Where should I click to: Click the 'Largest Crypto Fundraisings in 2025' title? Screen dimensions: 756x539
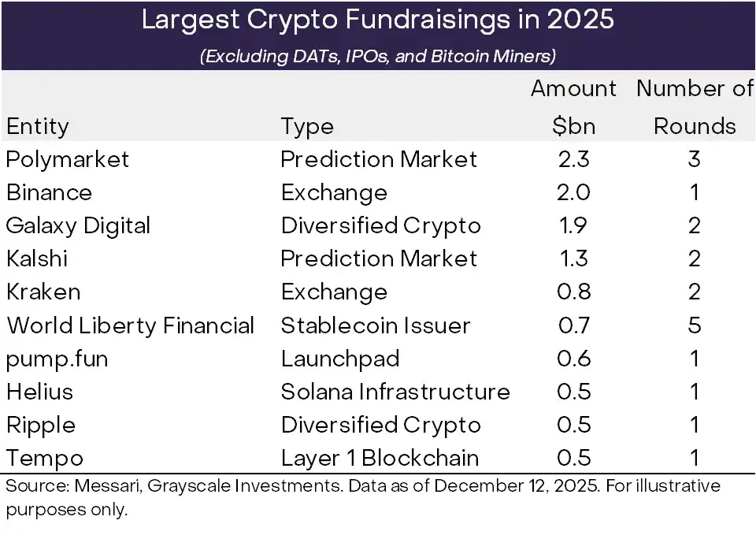click(x=377, y=20)
